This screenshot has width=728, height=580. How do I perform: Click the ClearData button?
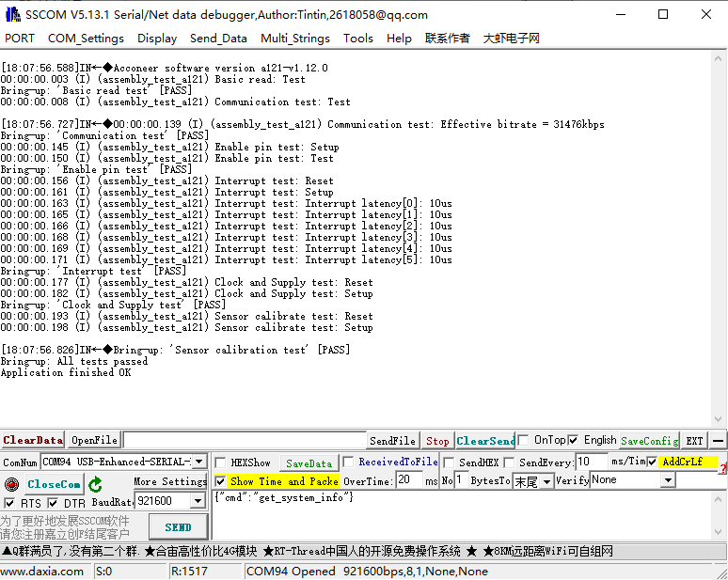33,440
